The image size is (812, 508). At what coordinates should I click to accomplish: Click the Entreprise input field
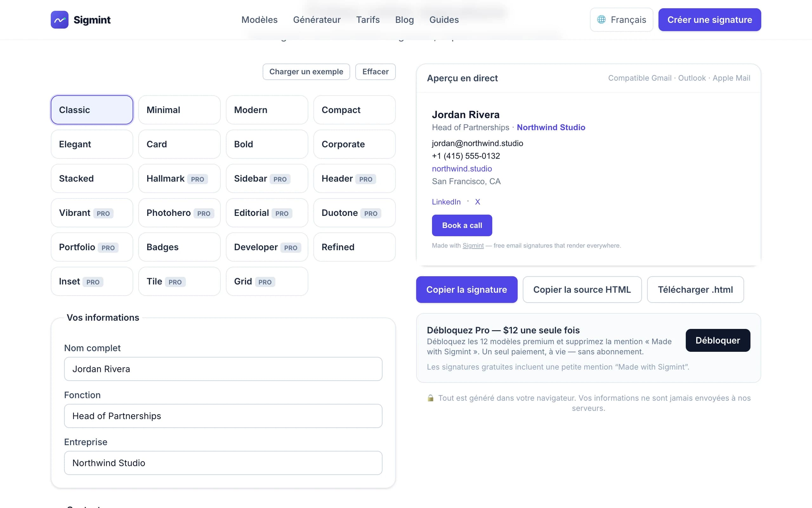click(x=223, y=463)
